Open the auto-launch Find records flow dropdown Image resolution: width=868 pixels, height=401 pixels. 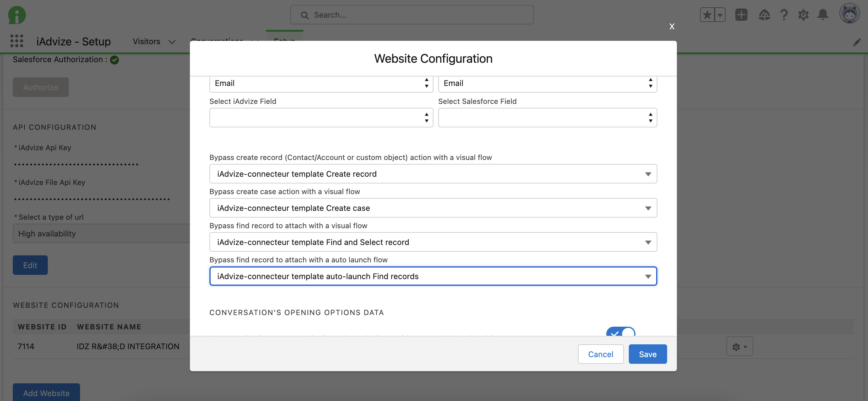(x=433, y=276)
